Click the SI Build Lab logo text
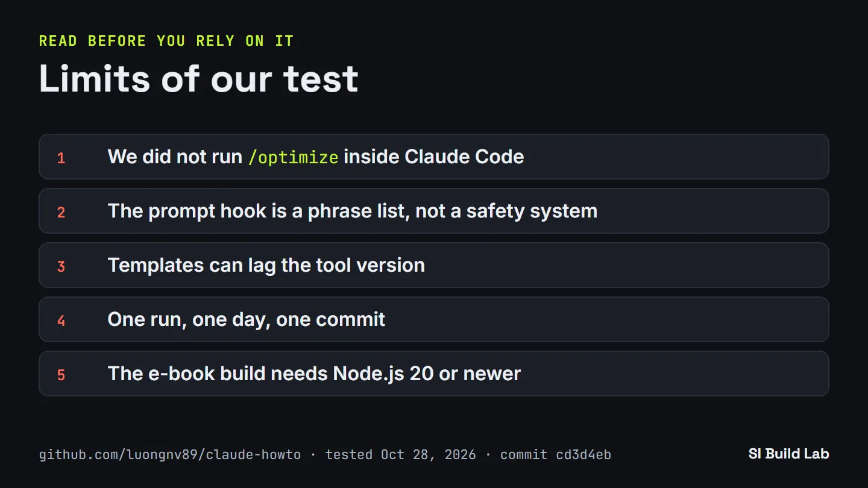868x488 pixels. pyautogui.click(x=788, y=454)
